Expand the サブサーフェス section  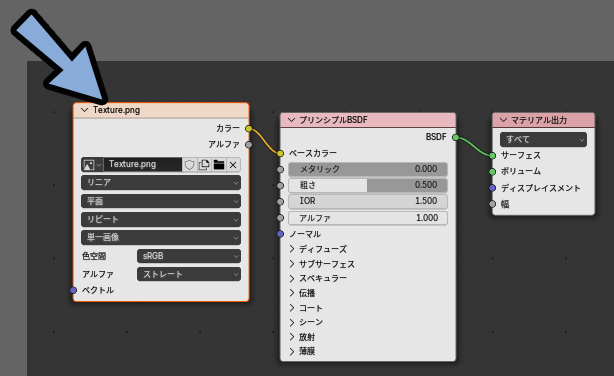[322, 264]
